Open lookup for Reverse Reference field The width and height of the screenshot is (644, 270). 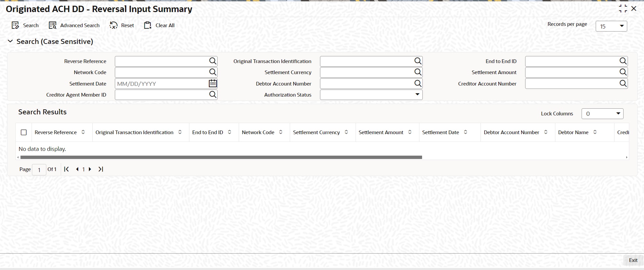[x=213, y=61]
